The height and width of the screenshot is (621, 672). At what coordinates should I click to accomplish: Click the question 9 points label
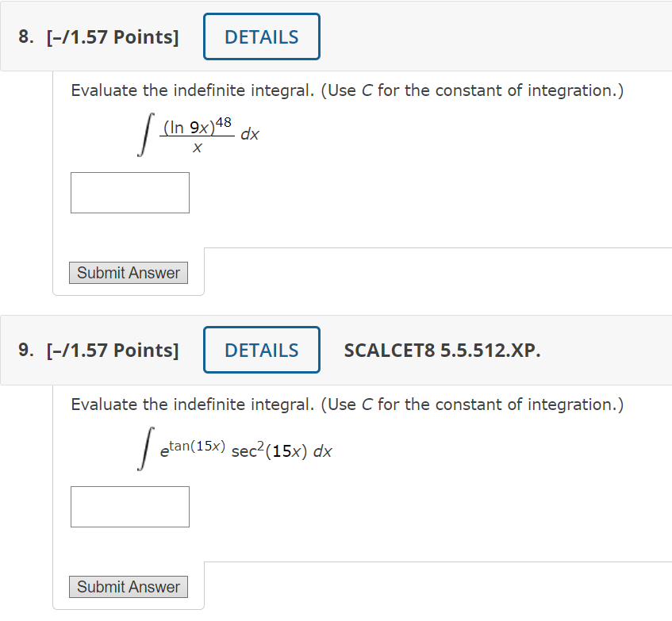113,350
